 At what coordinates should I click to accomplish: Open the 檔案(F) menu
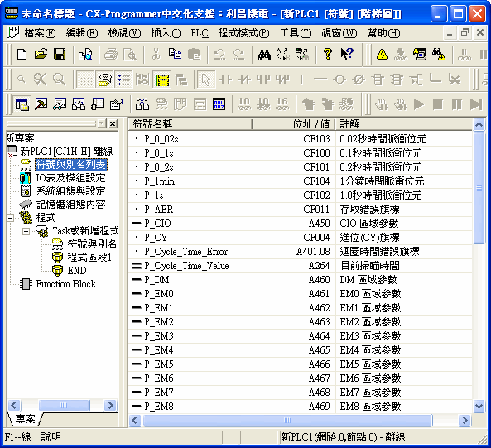(x=40, y=33)
